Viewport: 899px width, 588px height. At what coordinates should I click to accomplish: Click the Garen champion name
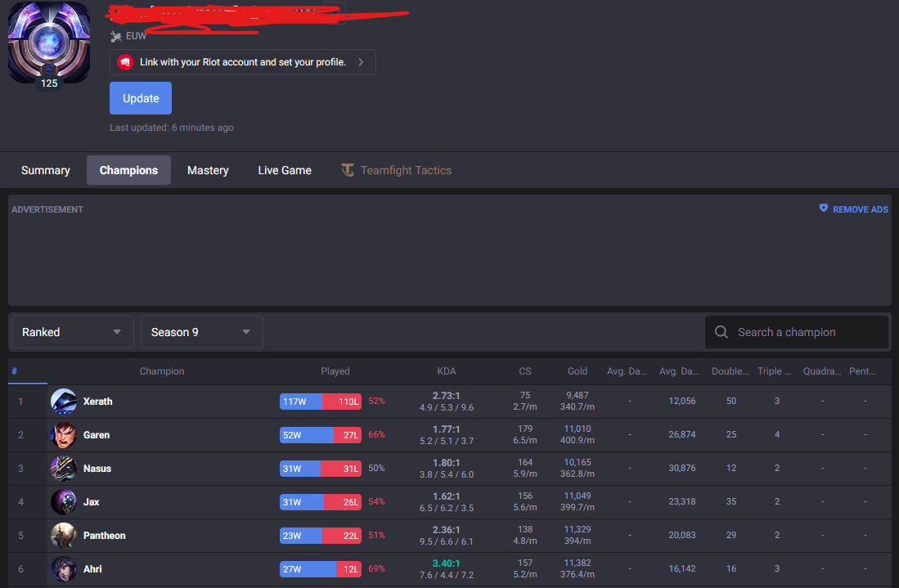97,435
